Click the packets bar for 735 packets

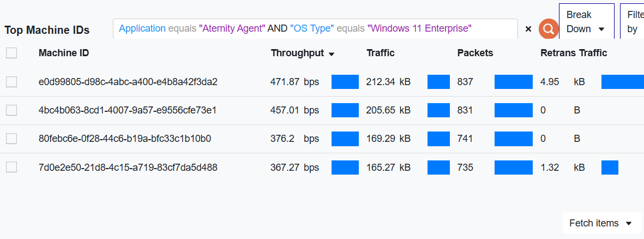(513, 168)
